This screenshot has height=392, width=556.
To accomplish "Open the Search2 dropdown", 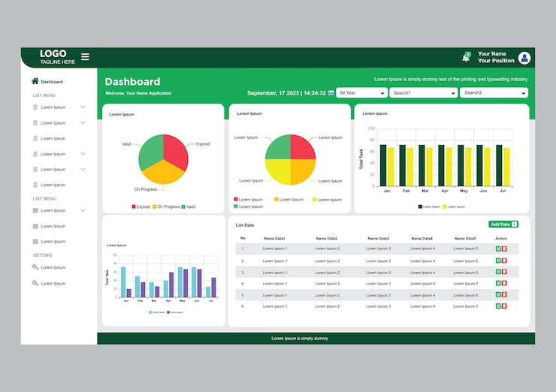I will pos(494,93).
